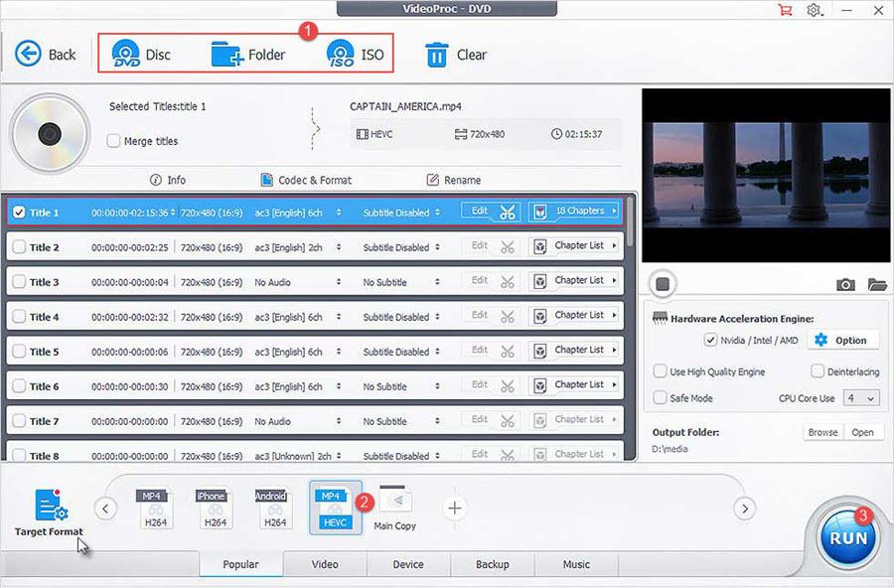Viewport: 894px width, 588px height.
Task: Stop the preview playback
Action: [663, 283]
